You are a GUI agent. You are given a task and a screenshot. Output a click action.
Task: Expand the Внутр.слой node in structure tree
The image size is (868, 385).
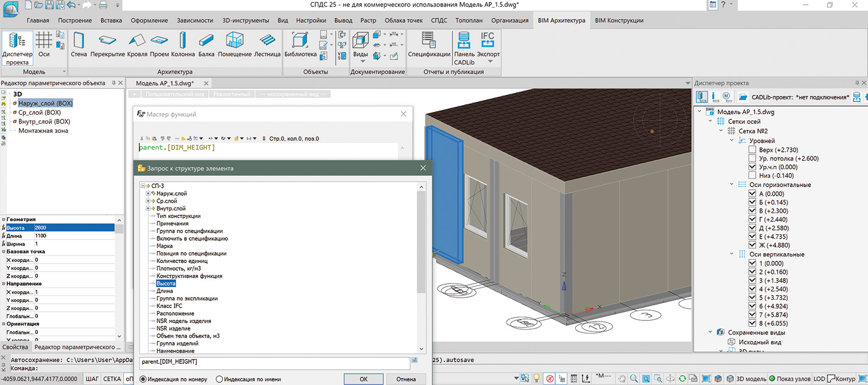(x=148, y=209)
